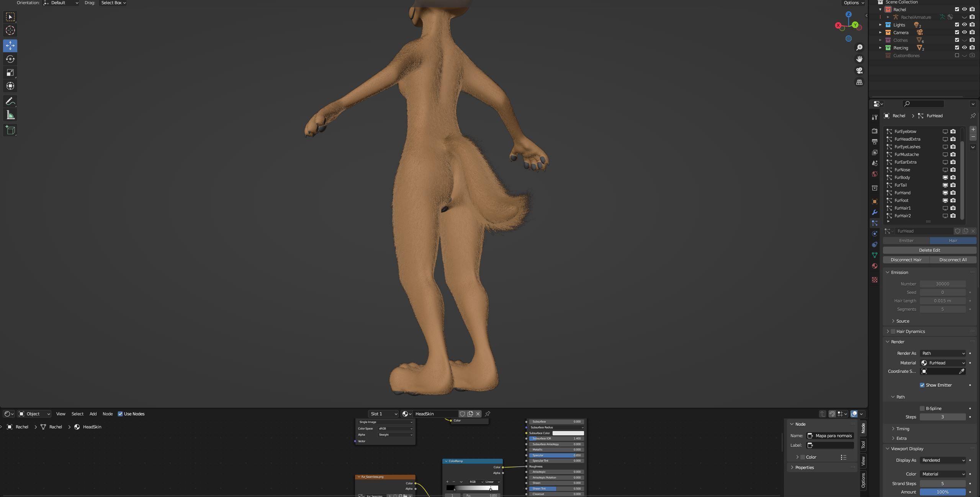Select the Add Cube tool
Image resolution: width=980 pixels, height=497 pixels.
coord(10,130)
